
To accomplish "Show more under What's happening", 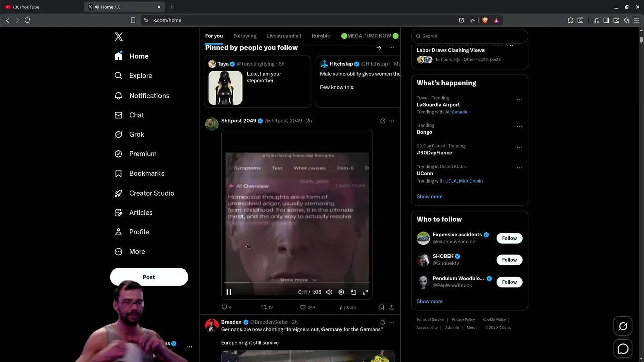I will point(429,196).
